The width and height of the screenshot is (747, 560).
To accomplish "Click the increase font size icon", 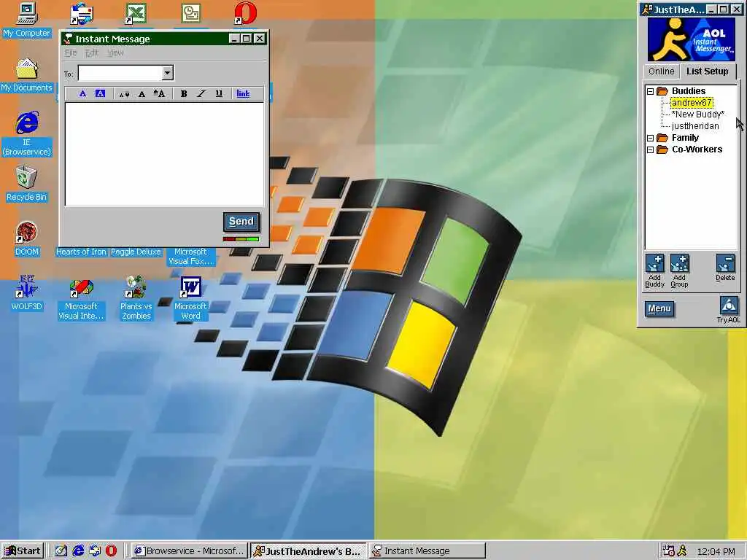I will [x=159, y=94].
